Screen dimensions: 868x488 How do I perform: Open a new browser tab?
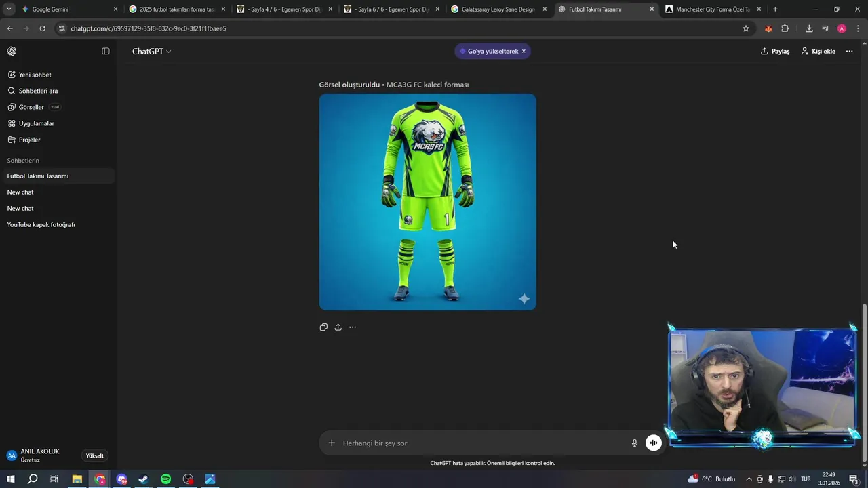775,9
